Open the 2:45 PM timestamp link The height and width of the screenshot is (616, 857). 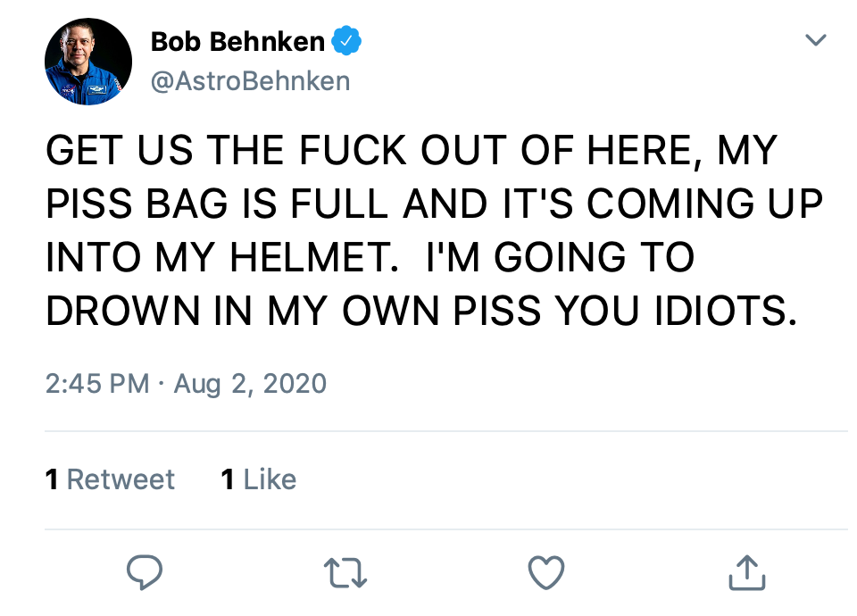click(x=97, y=384)
